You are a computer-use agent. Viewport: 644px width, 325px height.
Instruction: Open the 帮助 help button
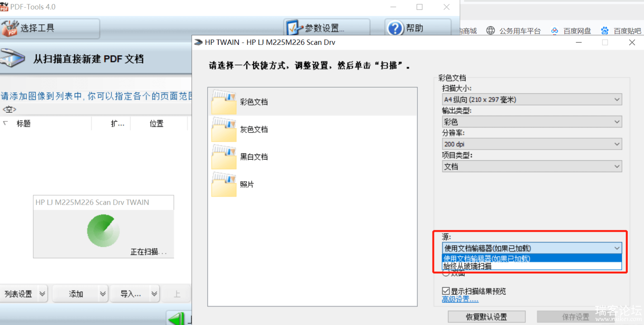tap(417, 28)
